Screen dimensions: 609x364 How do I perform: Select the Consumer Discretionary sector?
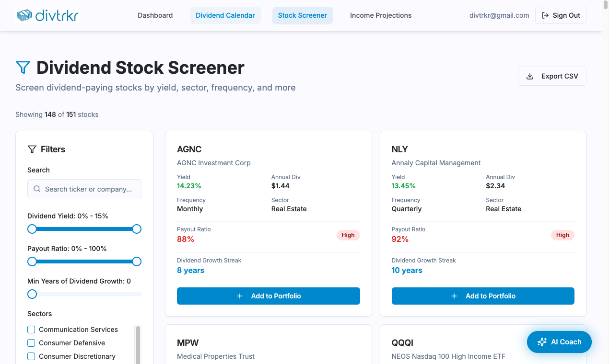pyautogui.click(x=31, y=356)
